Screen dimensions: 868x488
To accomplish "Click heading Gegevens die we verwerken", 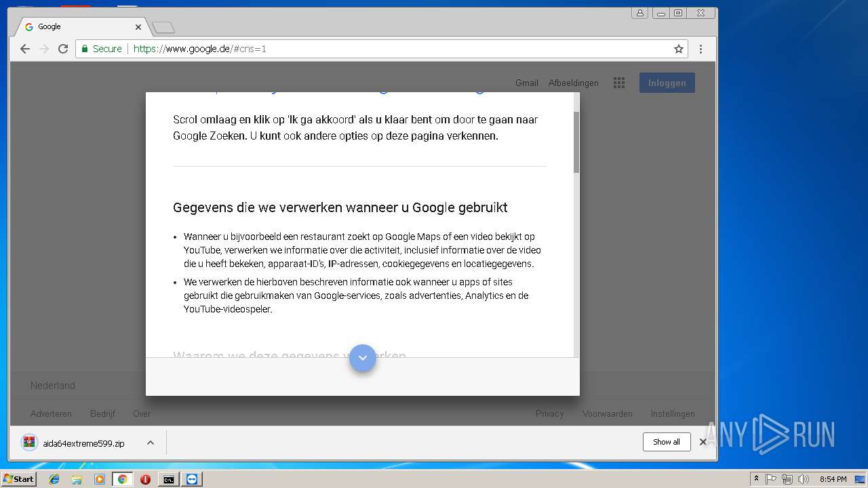I will (340, 207).
